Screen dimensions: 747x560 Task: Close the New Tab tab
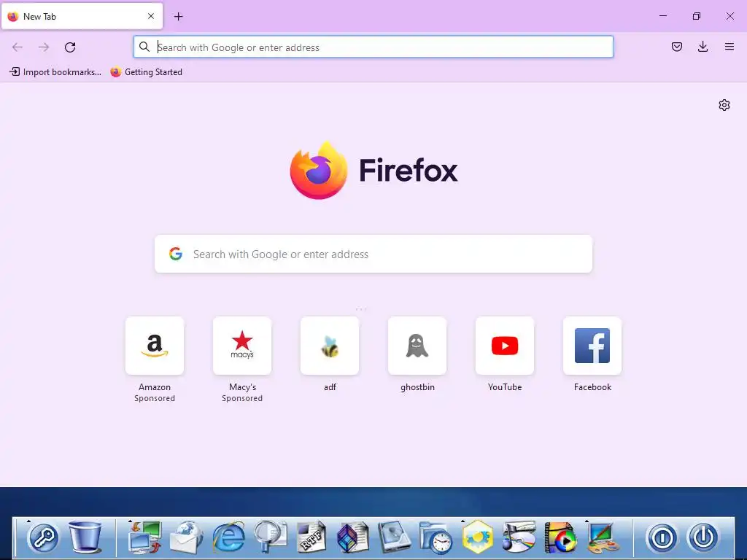pyautogui.click(x=151, y=16)
